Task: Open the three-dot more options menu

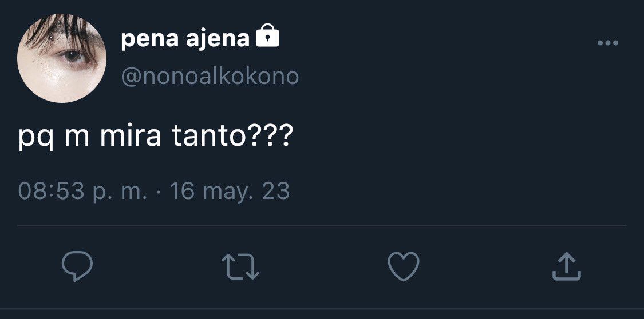Action: click(x=608, y=43)
